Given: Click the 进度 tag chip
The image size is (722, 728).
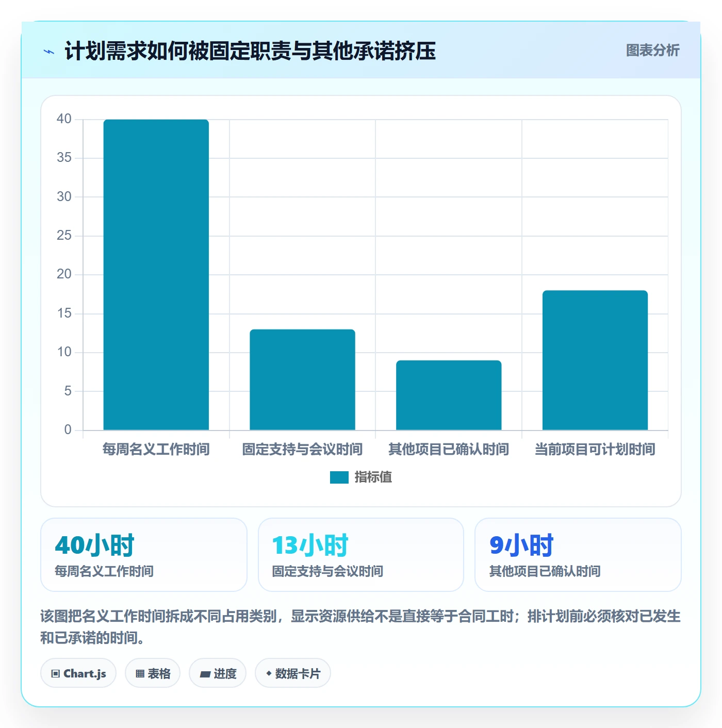Looking at the screenshot, I should click(218, 673).
